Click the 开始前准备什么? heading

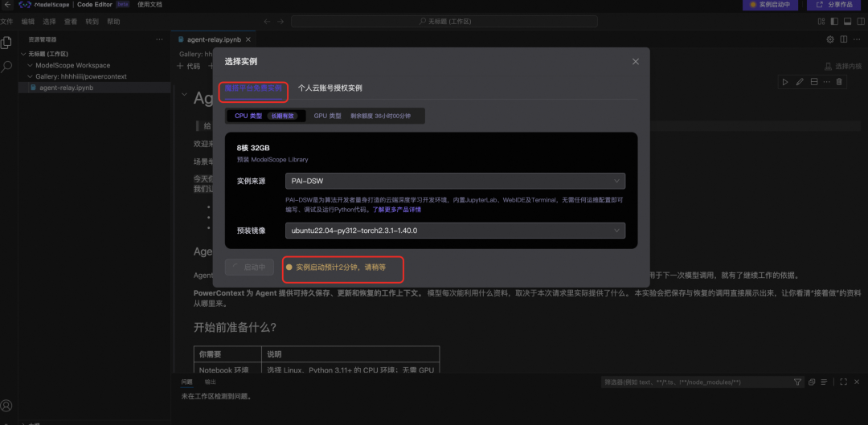point(235,327)
